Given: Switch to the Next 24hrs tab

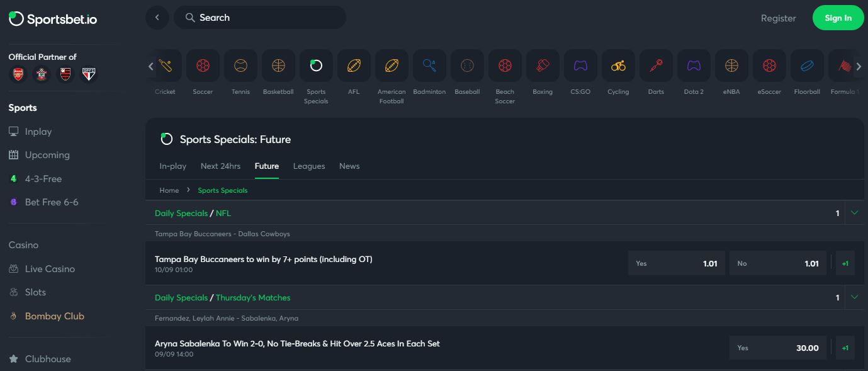Looking at the screenshot, I should [220, 166].
